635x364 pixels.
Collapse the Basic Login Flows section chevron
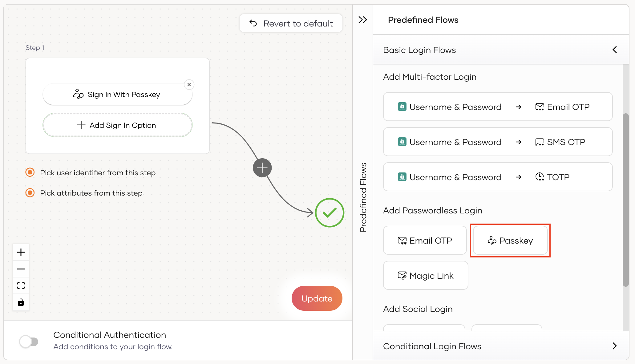point(615,50)
